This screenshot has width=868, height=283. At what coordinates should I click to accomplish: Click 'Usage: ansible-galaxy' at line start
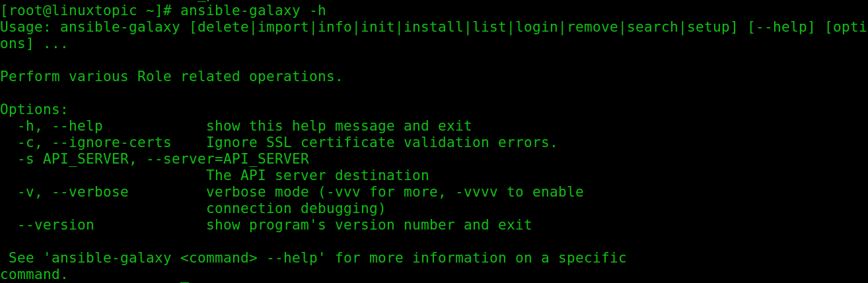pyautogui.click(x=90, y=27)
